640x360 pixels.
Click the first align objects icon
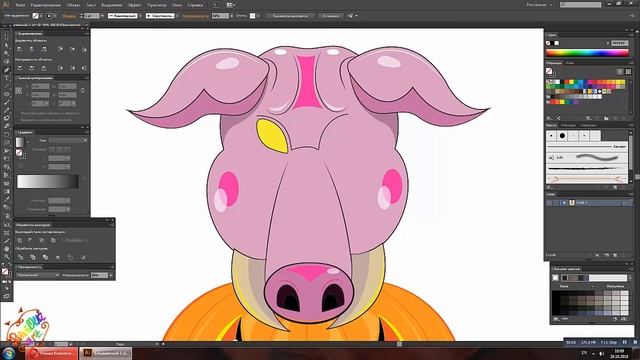(x=20, y=49)
